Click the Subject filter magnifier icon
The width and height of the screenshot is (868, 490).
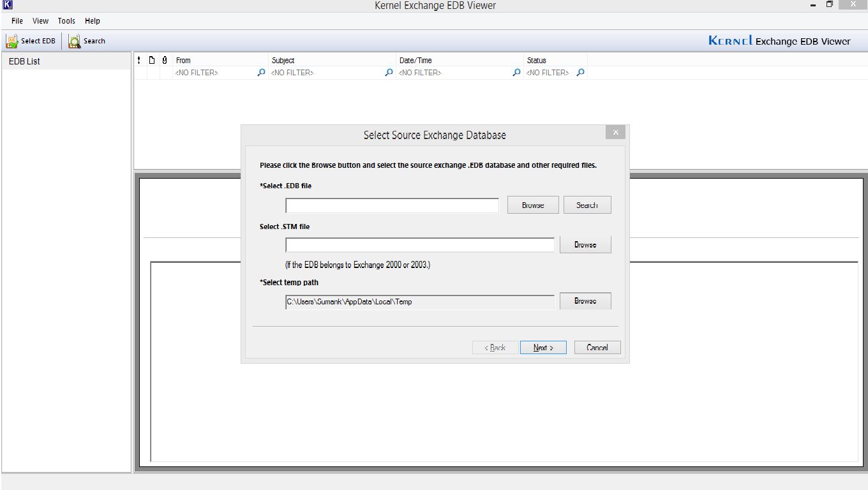pyautogui.click(x=389, y=73)
